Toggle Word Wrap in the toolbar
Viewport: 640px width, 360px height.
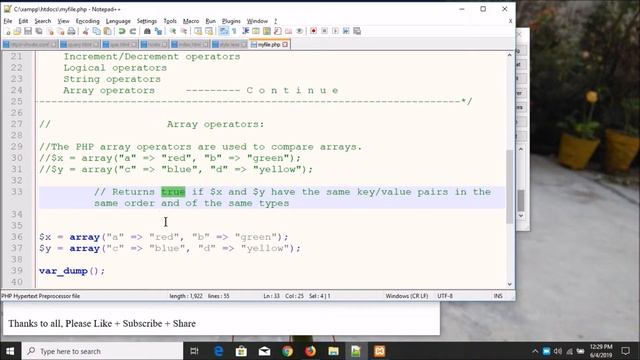[x=224, y=31]
